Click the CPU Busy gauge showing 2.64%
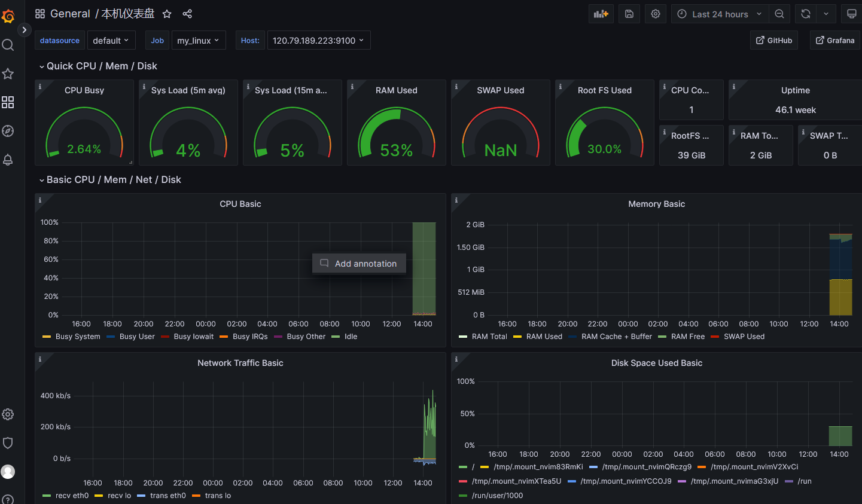The image size is (862, 504). tap(84, 132)
